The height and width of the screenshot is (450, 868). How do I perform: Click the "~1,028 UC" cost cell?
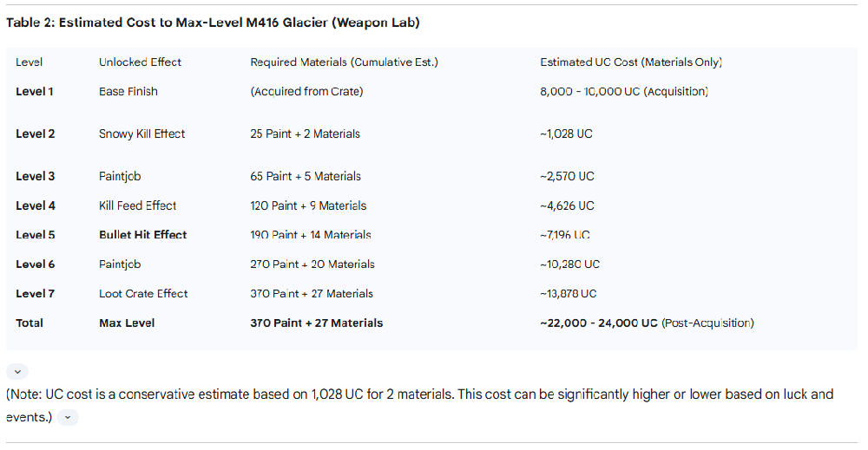tap(566, 134)
